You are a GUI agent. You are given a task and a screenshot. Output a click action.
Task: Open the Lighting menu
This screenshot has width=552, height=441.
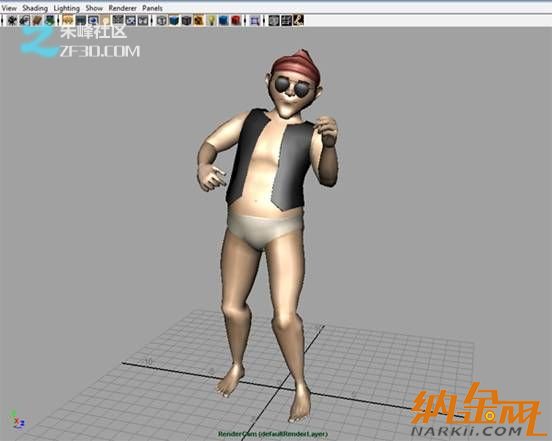tap(67, 8)
